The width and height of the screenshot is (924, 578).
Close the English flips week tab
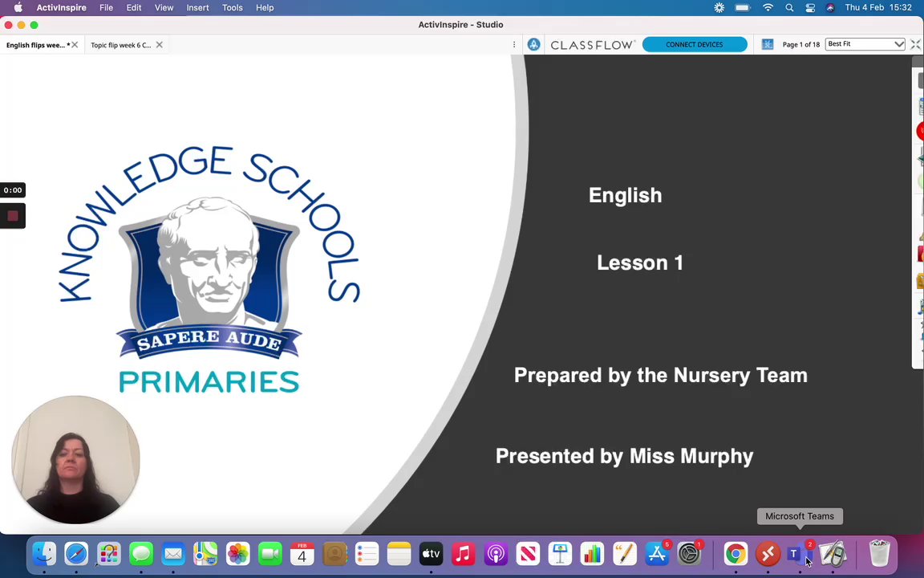75,45
